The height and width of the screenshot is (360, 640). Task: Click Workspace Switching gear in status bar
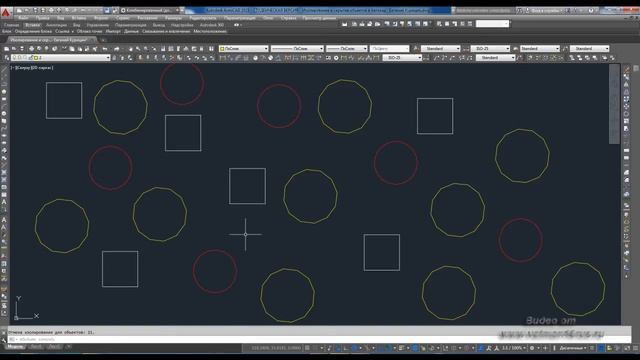(x=532, y=348)
